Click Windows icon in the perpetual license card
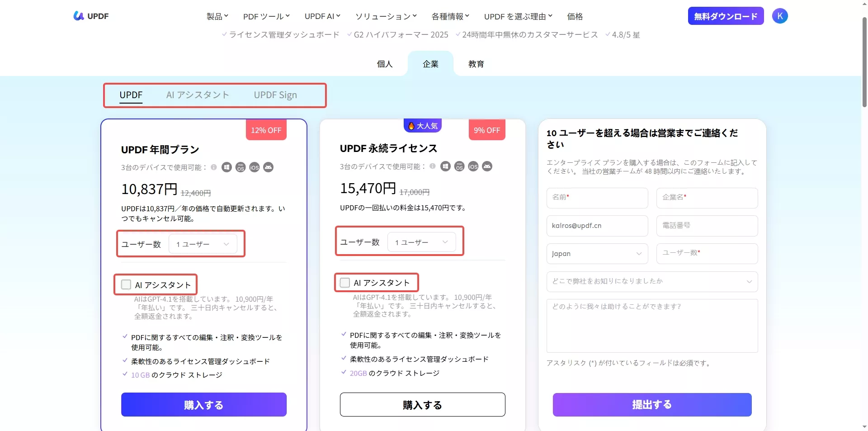The width and height of the screenshot is (868, 431). click(x=445, y=166)
